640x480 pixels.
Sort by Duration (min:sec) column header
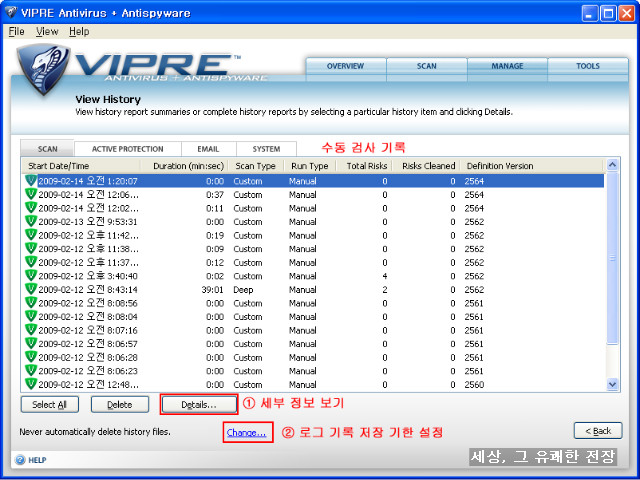click(x=184, y=166)
